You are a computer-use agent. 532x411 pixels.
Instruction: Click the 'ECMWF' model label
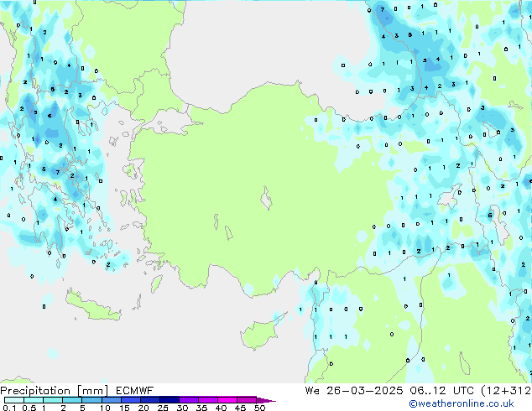pyautogui.click(x=135, y=391)
